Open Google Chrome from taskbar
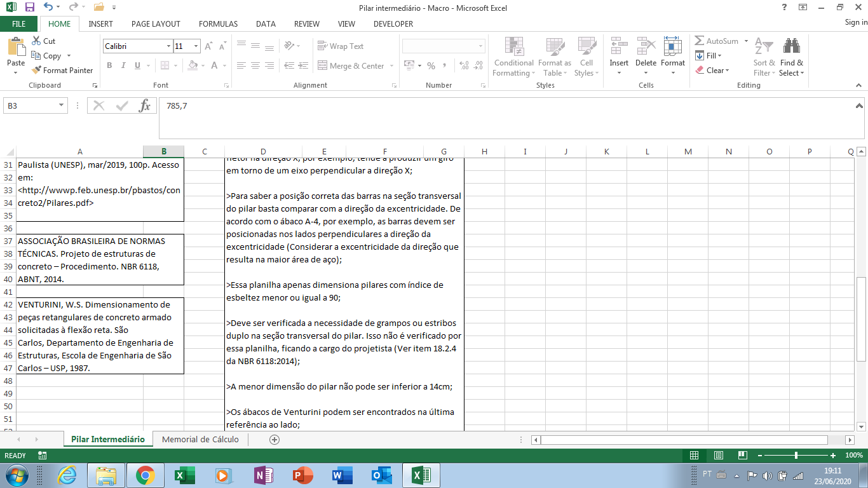This screenshot has width=868, height=488. [x=144, y=475]
